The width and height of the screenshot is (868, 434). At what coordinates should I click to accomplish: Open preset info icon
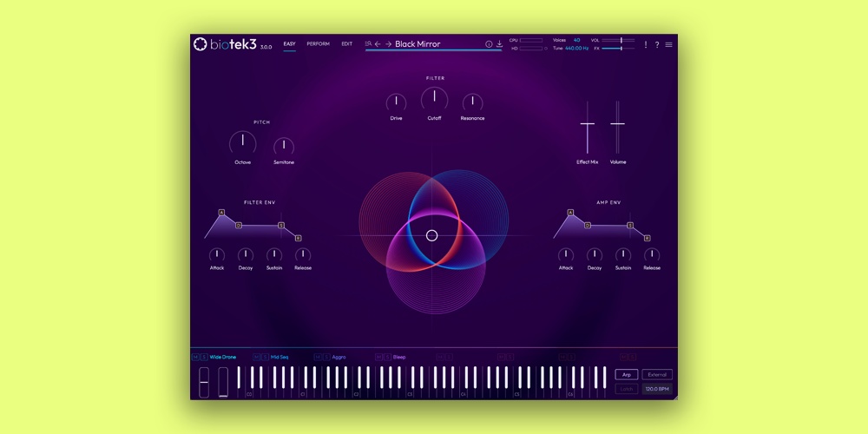coord(489,44)
